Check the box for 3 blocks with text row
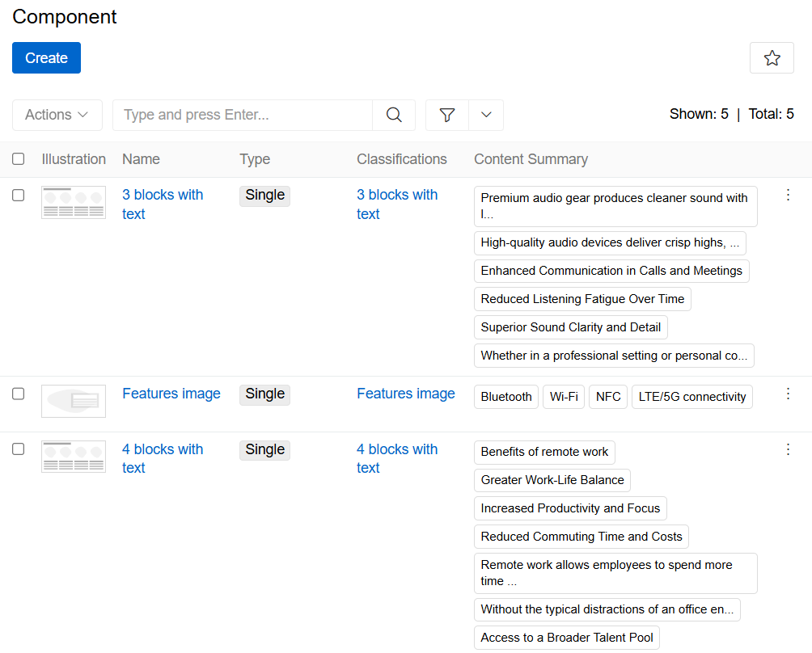This screenshot has height=653, width=812. (x=19, y=195)
